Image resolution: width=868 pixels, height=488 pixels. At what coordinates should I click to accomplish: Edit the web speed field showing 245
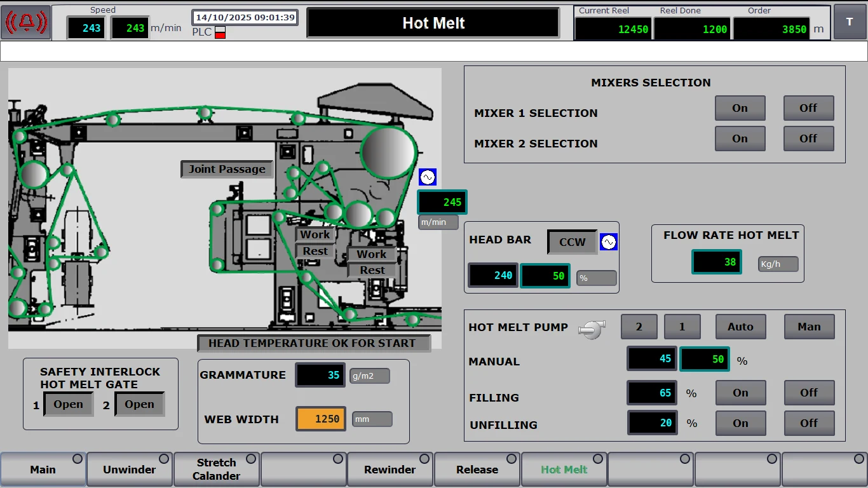(442, 202)
